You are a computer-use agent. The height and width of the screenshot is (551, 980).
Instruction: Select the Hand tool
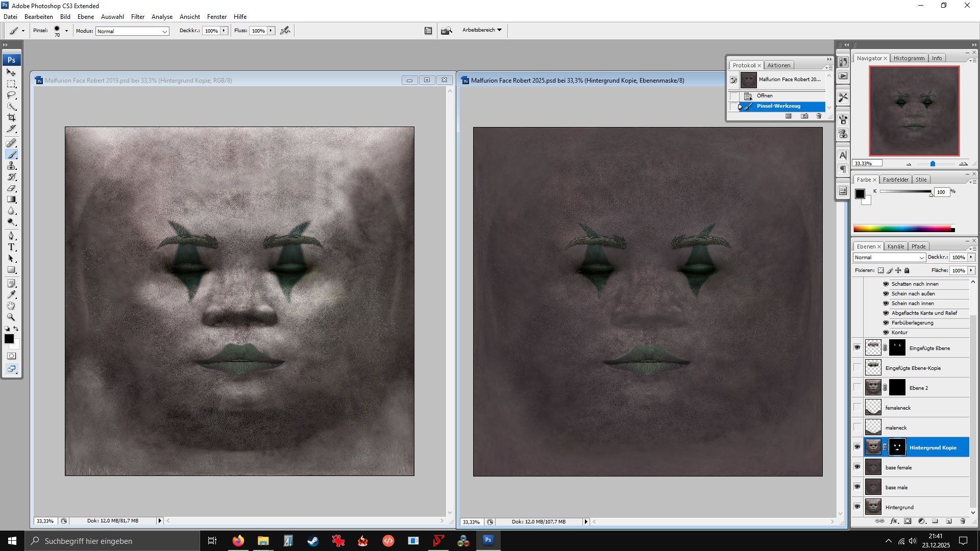[x=11, y=306]
